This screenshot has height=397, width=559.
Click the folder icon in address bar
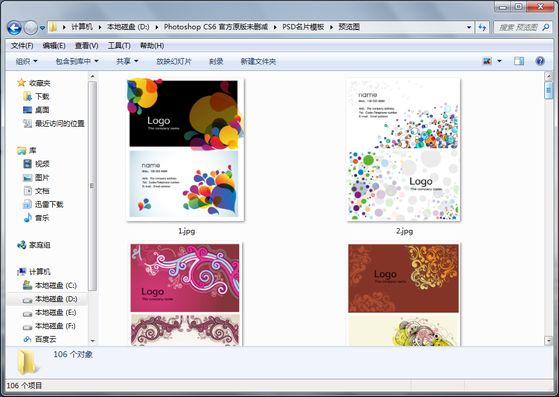53,27
